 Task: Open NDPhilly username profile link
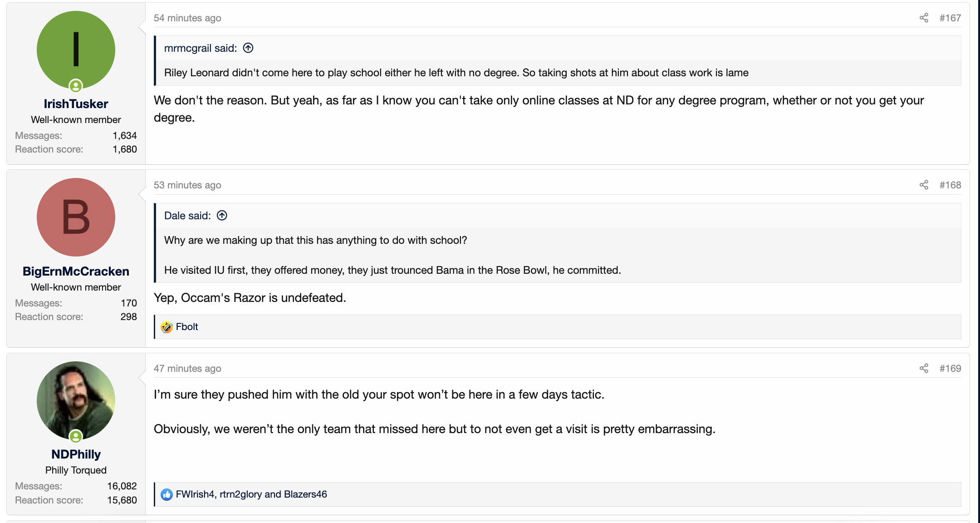76,454
